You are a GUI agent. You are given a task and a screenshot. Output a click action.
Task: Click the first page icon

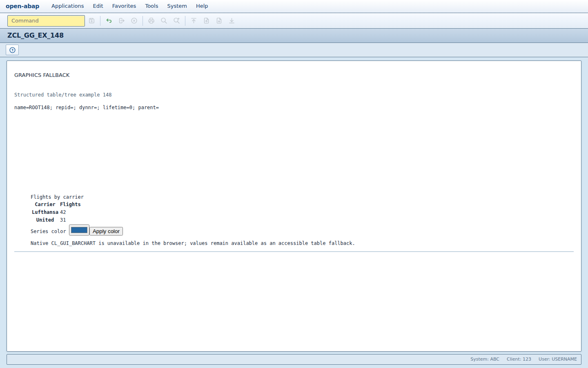point(194,21)
